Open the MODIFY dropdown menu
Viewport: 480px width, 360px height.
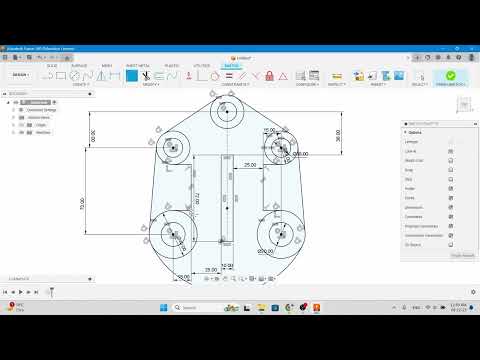click(151, 85)
